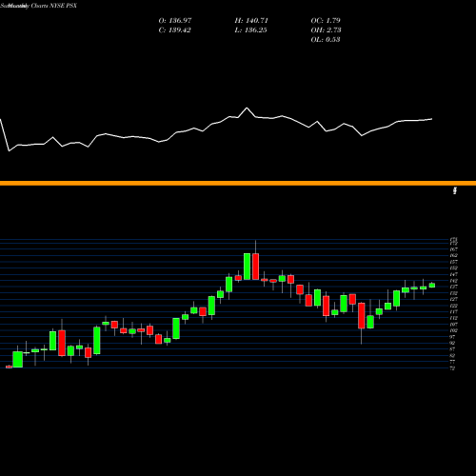
Task: Click the OH: 2.73 value
Action: tap(326, 30)
